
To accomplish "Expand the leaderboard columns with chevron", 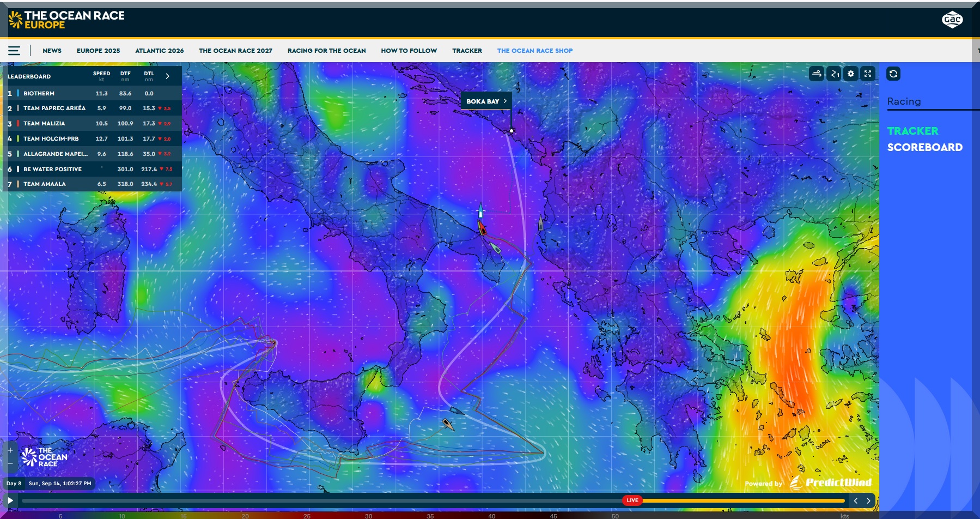I will (x=168, y=76).
